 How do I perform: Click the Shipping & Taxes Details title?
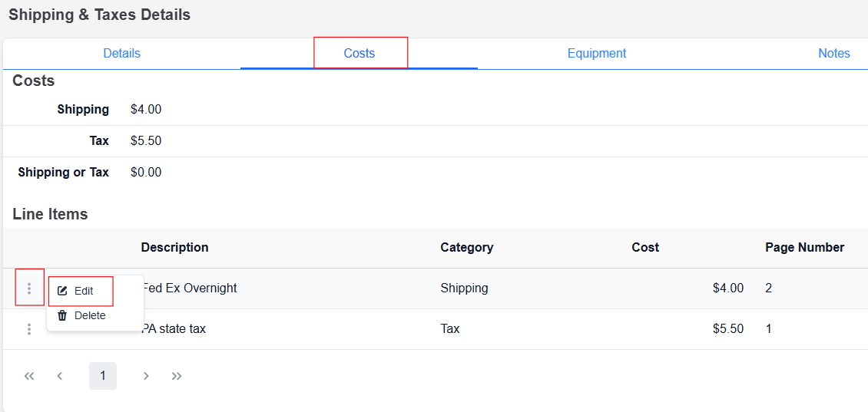pos(100,15)
